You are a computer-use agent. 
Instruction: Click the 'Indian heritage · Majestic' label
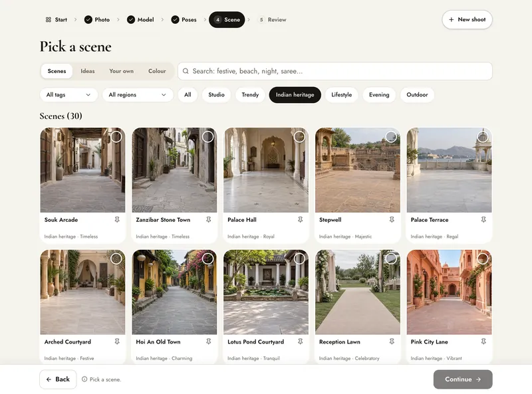(x=345, y=237)
